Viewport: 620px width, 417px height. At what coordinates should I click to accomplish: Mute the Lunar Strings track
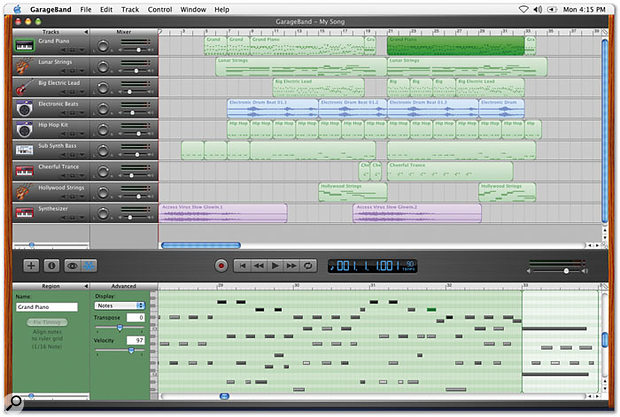(x=64, y=71)
